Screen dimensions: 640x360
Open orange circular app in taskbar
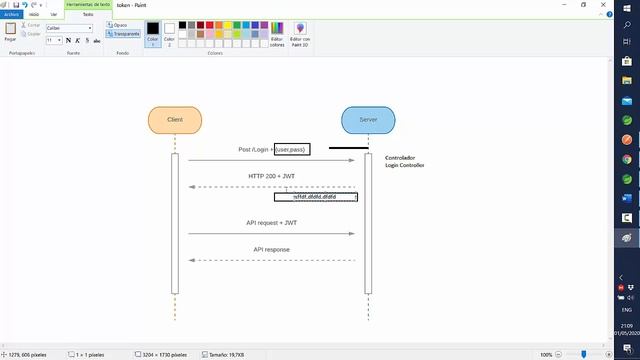coord(627,140)
